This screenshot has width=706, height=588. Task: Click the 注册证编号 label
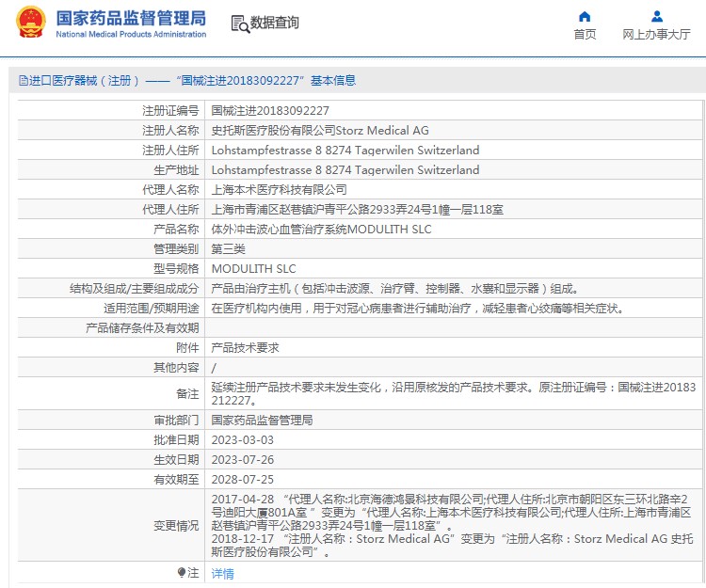click(x=170, y=111)
